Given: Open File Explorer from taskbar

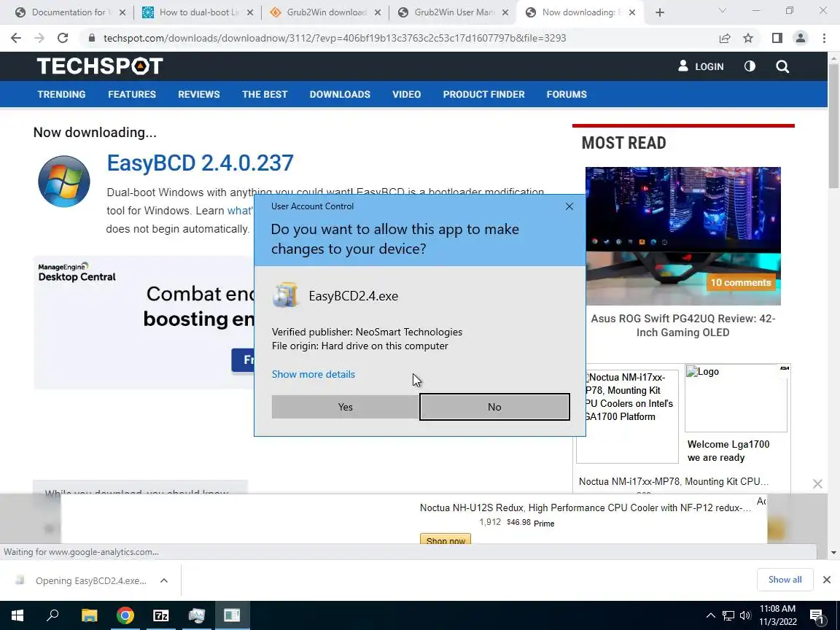Looking at the screenshot, I should point(89,615).
